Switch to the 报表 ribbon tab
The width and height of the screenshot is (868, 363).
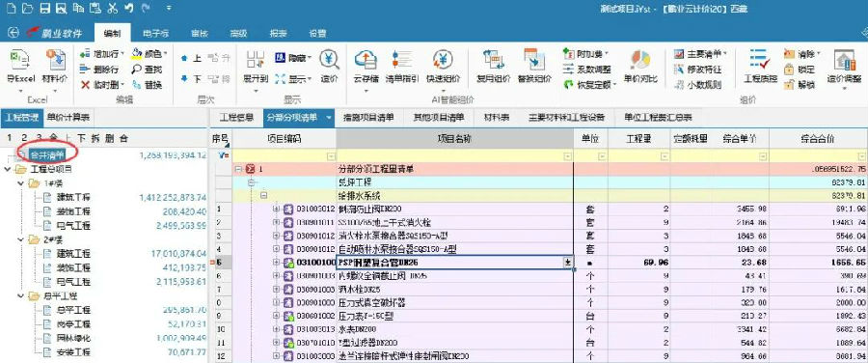(278, 33)
